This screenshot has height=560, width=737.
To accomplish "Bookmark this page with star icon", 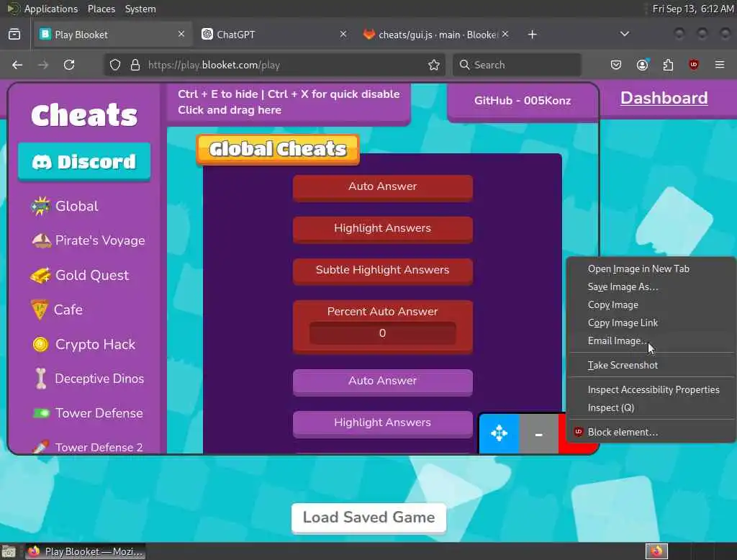I will click(434, 65).
